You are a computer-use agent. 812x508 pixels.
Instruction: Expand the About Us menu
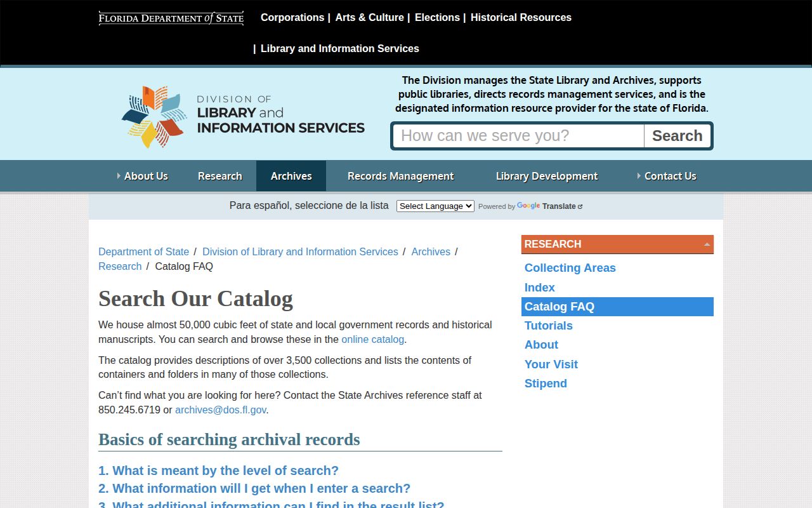pyautogui.click(x=142, y=176)
